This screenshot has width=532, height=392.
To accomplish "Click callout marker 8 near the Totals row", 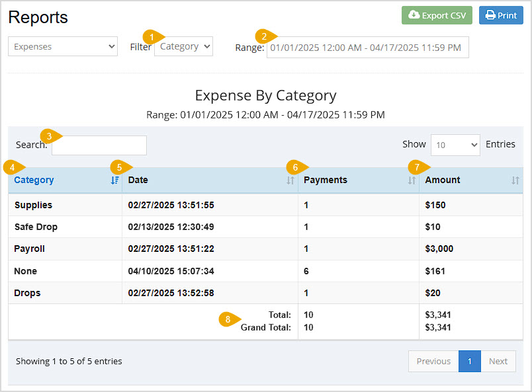I will (228, 319).
